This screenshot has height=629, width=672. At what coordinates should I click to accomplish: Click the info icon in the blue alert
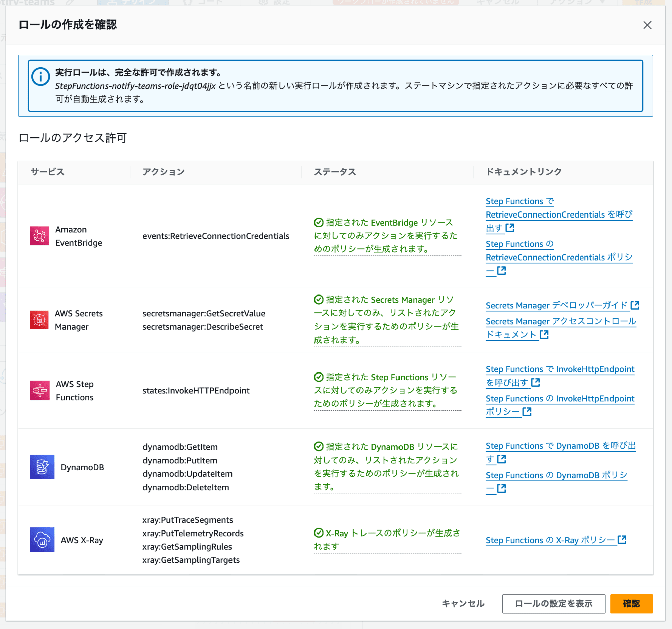click(x=41, y=77)
